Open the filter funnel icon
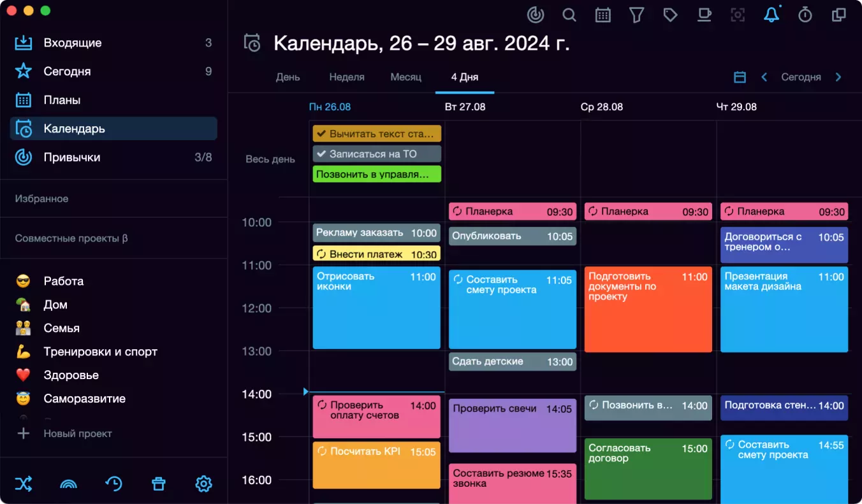The width and height of the screenshot is (862, 504). tap(636, 15)
